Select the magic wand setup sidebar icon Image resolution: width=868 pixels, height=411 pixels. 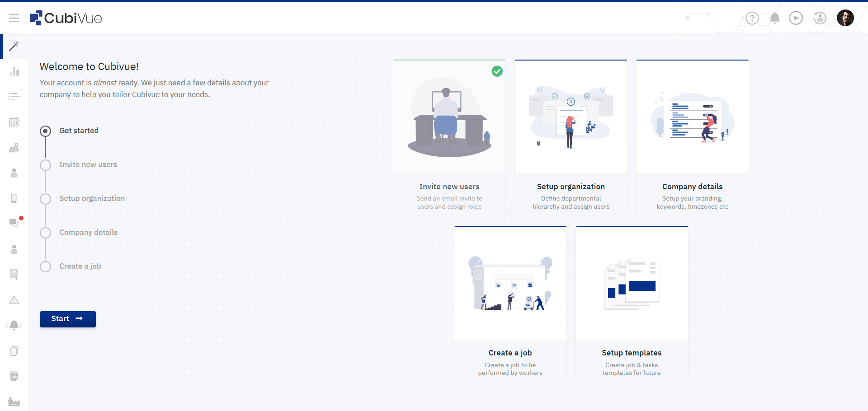14,46
